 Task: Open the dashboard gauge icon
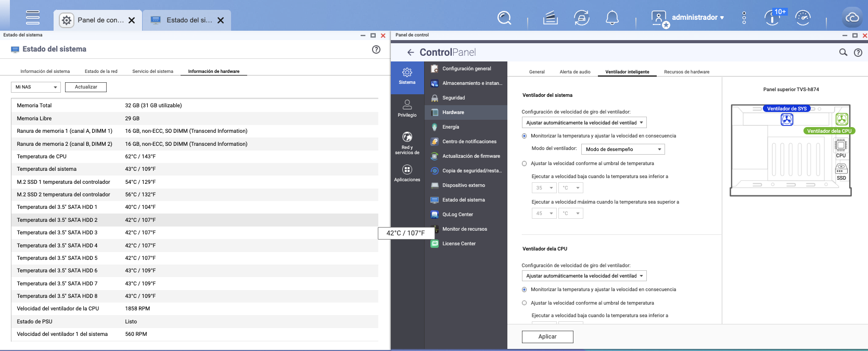(803, 18)
